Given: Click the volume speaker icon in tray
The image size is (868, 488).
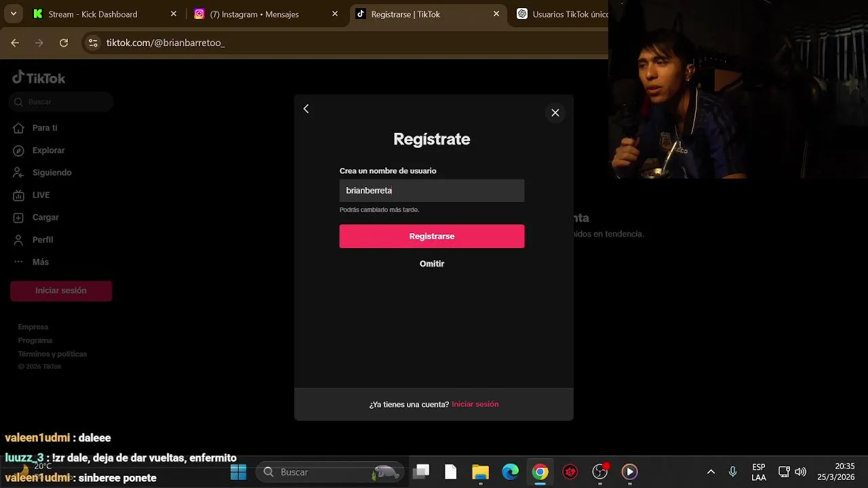Looking at the screenshot, I should [801, 472].
